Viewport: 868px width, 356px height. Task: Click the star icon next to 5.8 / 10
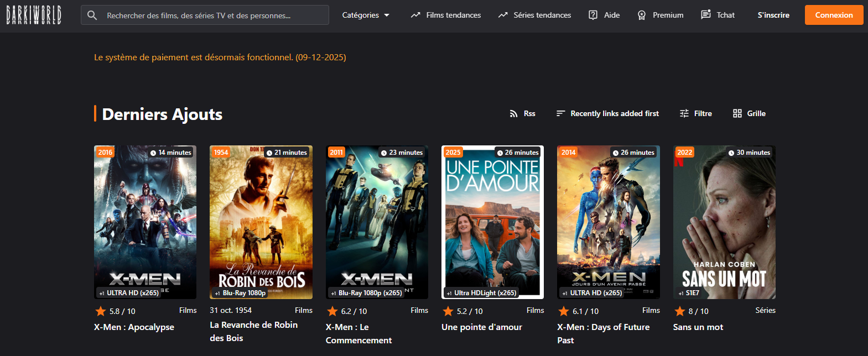pos(101,311)
